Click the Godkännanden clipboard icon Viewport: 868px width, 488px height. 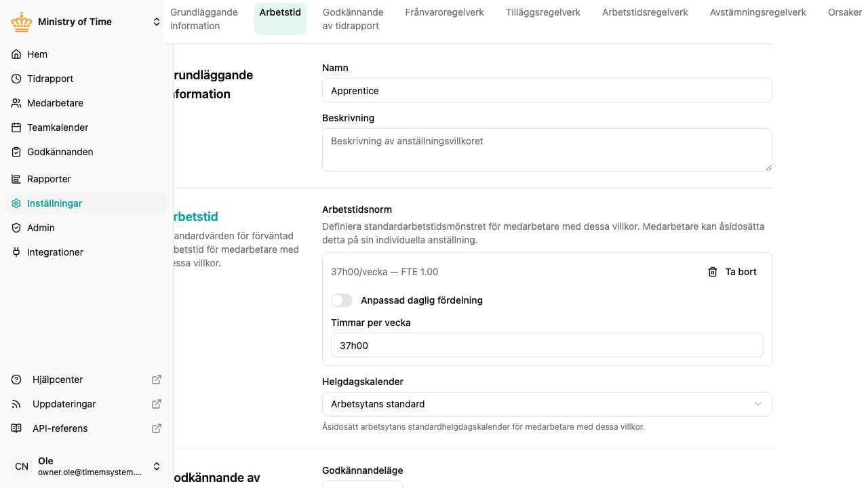pyautogui.click(x=16, y=152)
